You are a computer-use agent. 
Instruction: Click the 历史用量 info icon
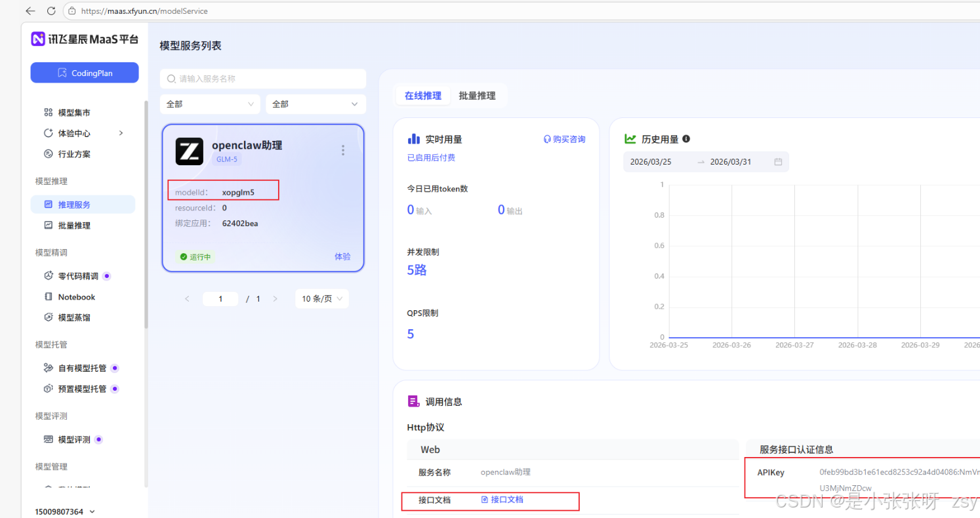pyautogui.click(x=687, y=139)
